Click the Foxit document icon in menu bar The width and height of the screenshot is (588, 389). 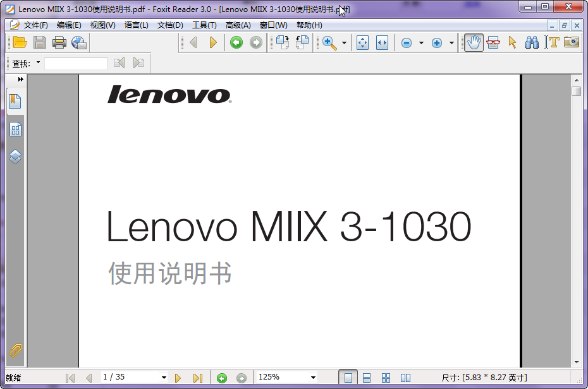[x=15, y=25]
